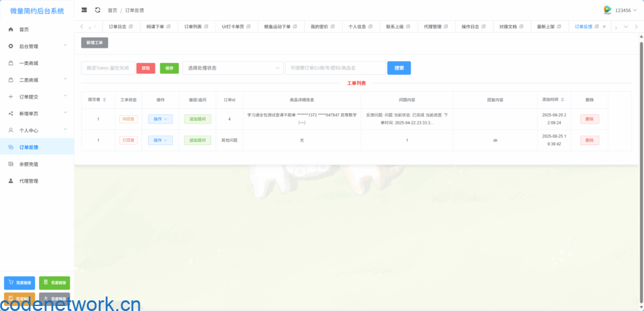Open the 操作 dropdown in the first row
The width and height of the screenshot is (644, 311).
click(x=160, y=119)
